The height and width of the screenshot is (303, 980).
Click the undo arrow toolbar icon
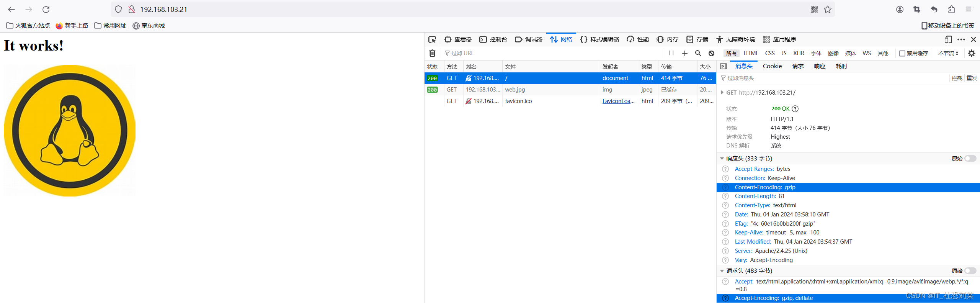(934, 9)
